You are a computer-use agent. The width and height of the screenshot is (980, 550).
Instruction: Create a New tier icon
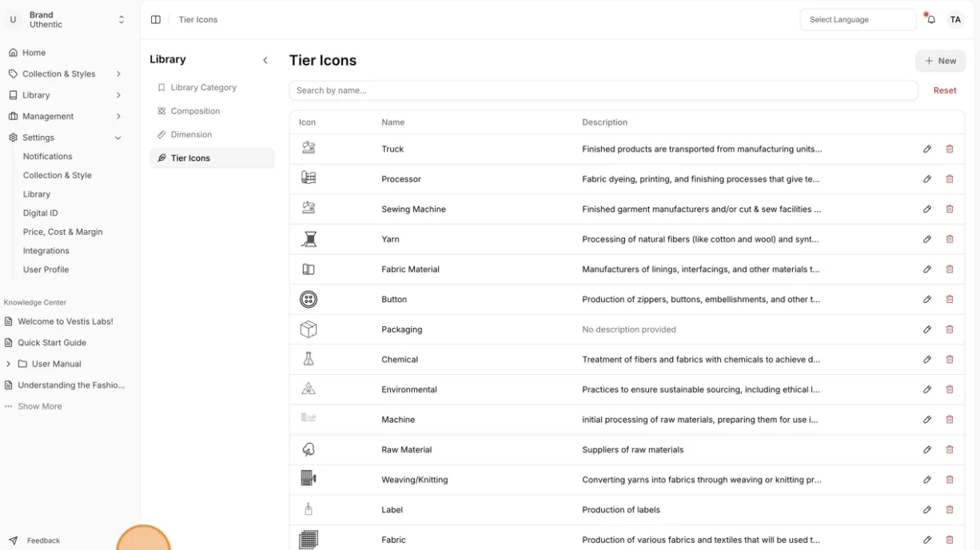(941, 61)
